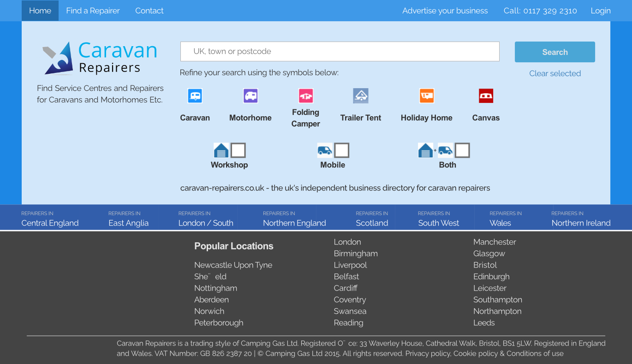Viewport: 632px width, 364px height.
Task: Click the Birmingham location link
Action: coord(356,253)
